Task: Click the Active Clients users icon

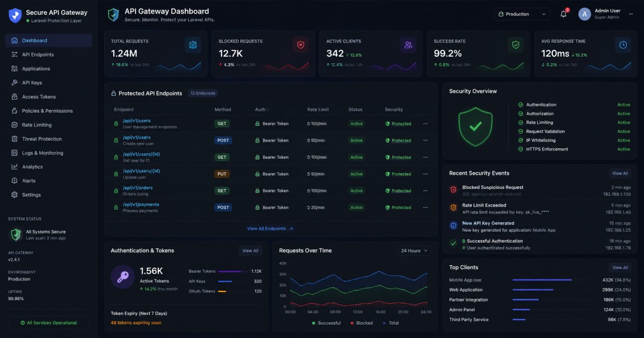Action: click(408, 45)
